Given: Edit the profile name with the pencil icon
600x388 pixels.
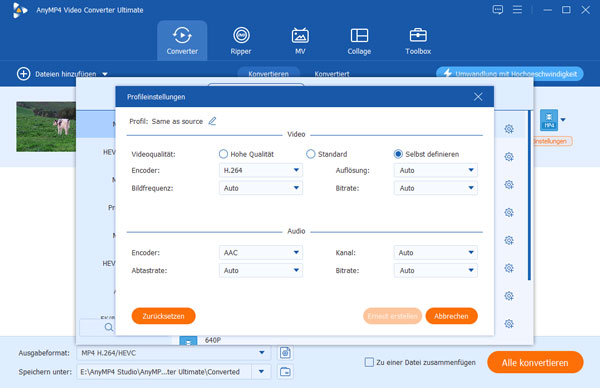Looking at the screenshot, I should click(x=212, y=121).
